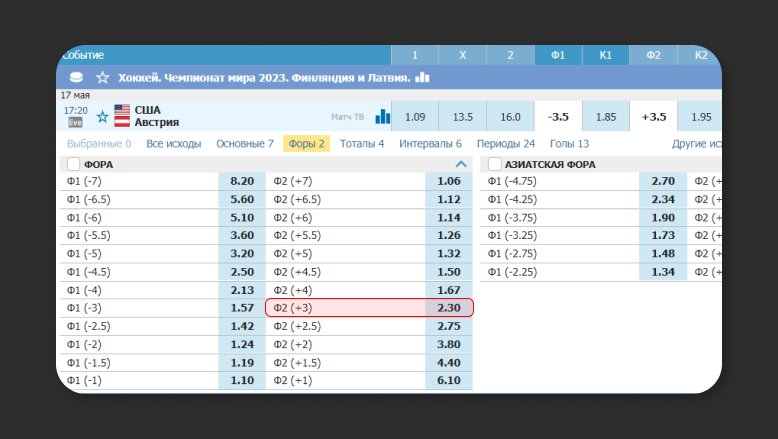The height and width of the screenshot is (439, 778).
Task: Star the Hockey World Championship 2023 league
Action: tap(102, 77)
